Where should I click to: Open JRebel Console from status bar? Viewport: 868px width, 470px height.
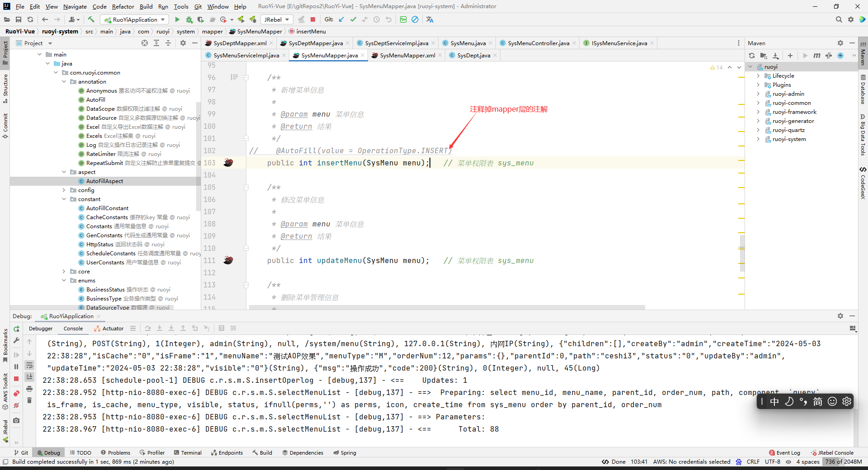pyautogui.click(x=832, y=452)
